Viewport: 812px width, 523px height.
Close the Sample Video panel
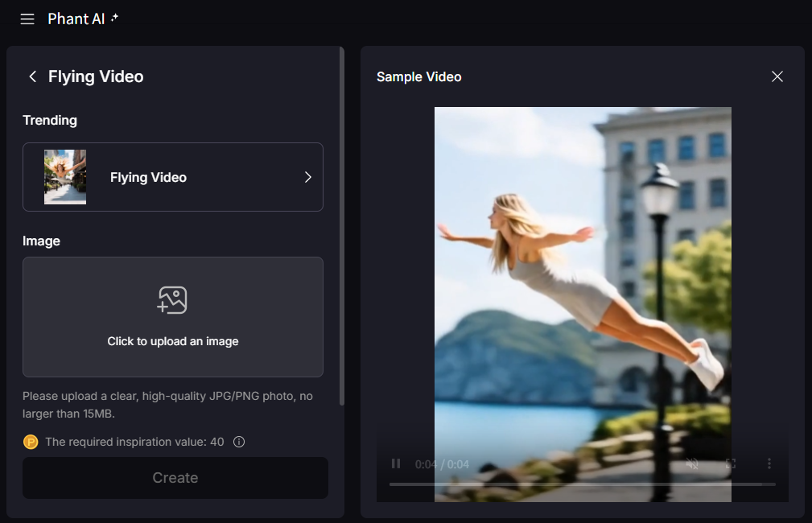777,76
